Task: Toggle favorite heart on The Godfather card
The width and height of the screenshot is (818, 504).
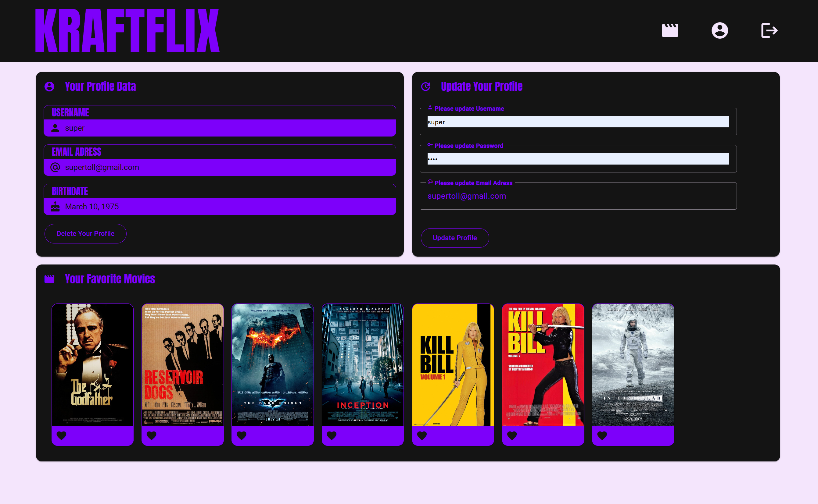Action: point(61,435)
